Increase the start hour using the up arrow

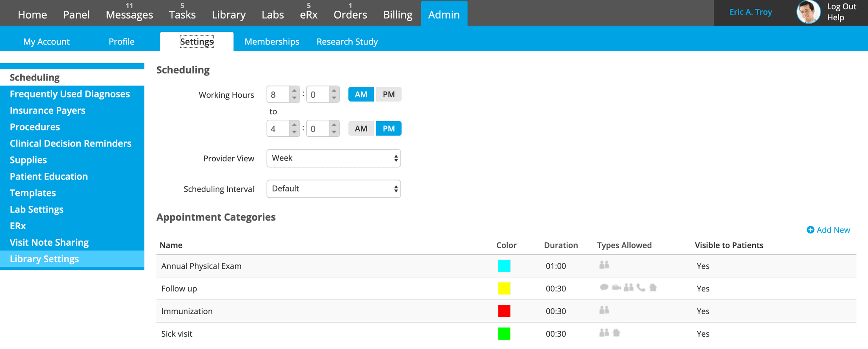[x=294, y=91]
